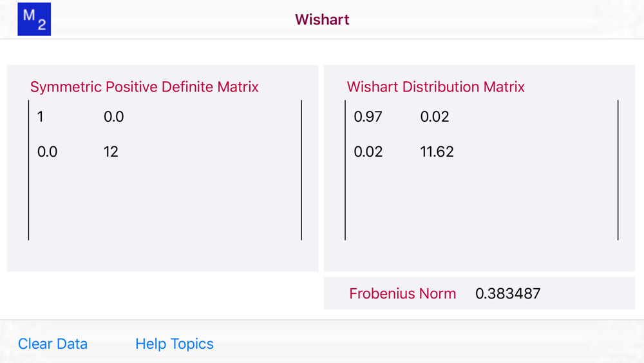The image size is (644, 363).
Task: Click the Frobenius Norm label
Action: coord(402,293)
